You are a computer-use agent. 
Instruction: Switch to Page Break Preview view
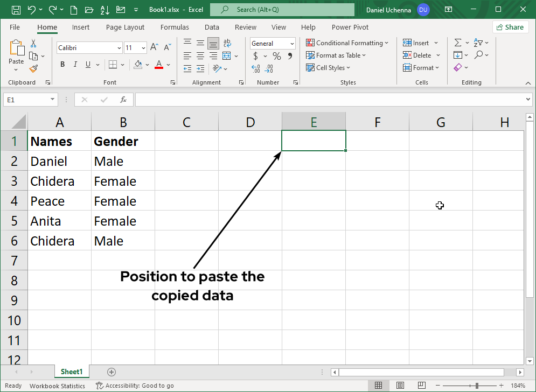pos(420,386)
